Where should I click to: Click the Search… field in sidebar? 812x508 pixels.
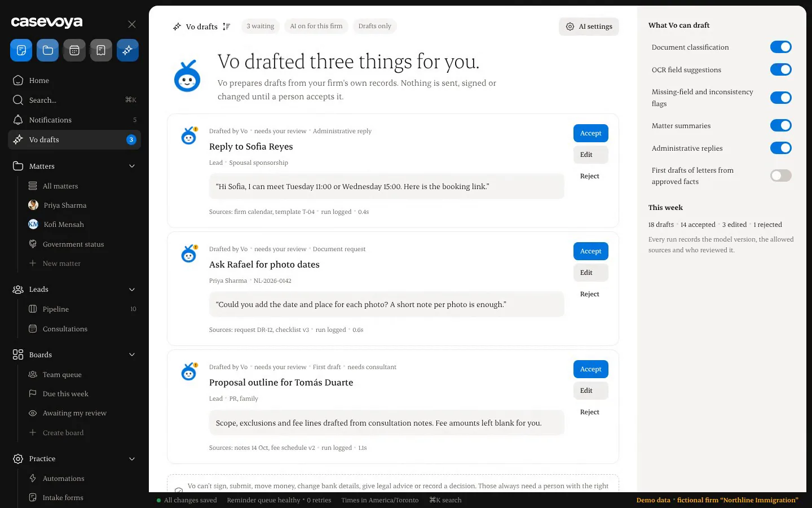[x=74, y=100]
